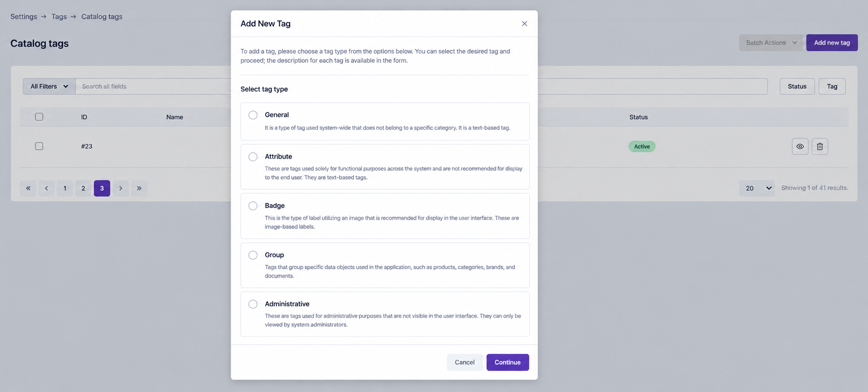This screenshot has width=868, height=392.
Task: Navigate to Tags breadcrumb
Action: (59, 16)
